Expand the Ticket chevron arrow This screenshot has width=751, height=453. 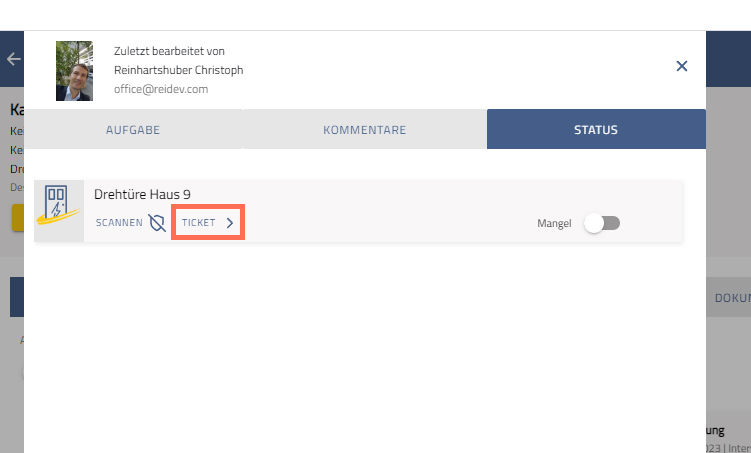[230, 223]
